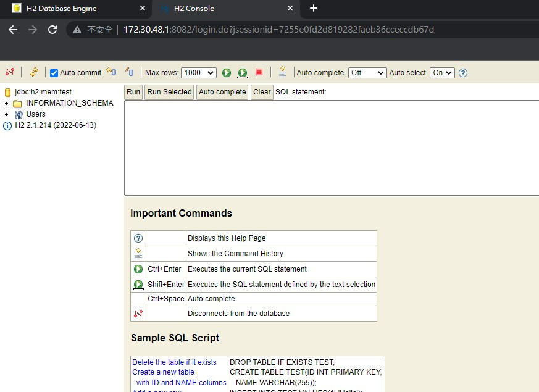
Task: Click 'Delete the table if it exists' link
Action: pyautogui.click(x=174, y=362)
